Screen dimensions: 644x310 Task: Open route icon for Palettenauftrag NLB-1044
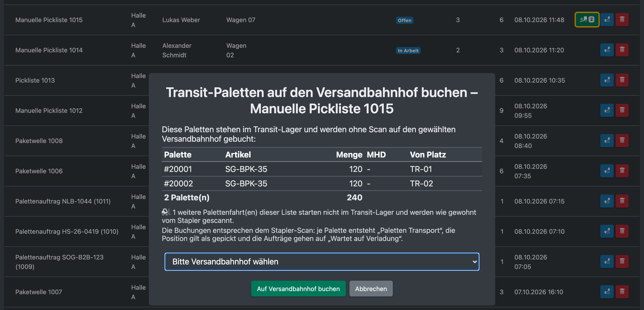pyautogui.click(x=607, y=201)
